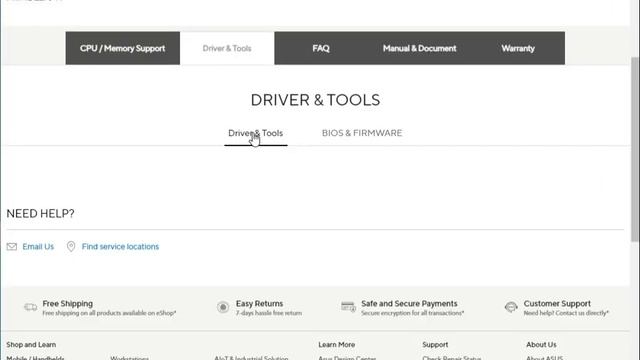The width and height of the screenshot is (640, 360).
Task: Click the Safe and Secure Payments card icon
Action: pos(348,307)
